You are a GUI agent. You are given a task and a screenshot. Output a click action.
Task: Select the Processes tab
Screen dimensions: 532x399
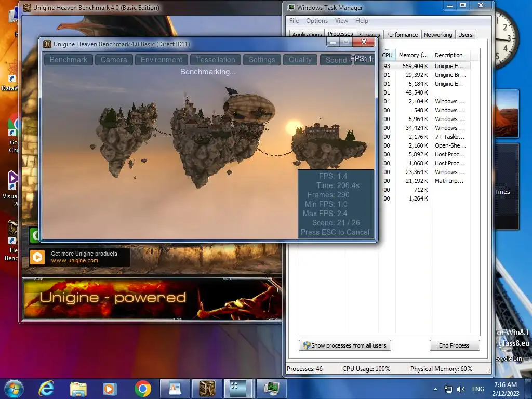[340, 34]
